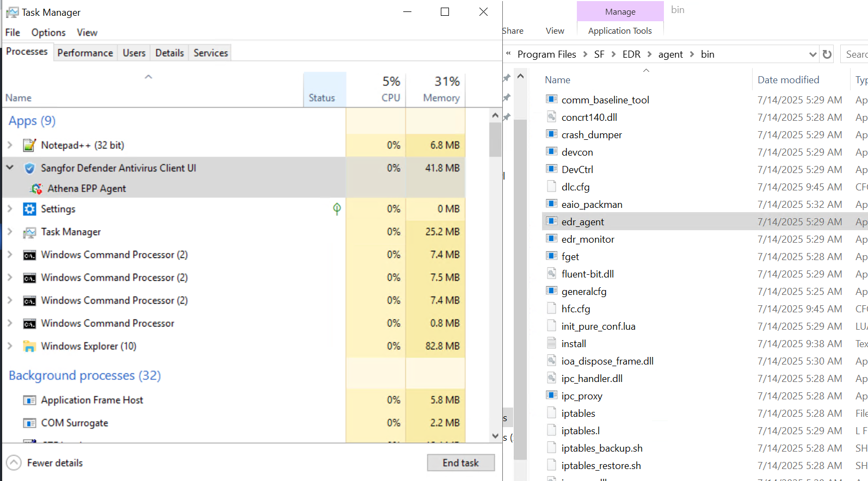The image size is (868, 481).
Task: Open the Options menu in Task Manager
Action: [48, 33]
